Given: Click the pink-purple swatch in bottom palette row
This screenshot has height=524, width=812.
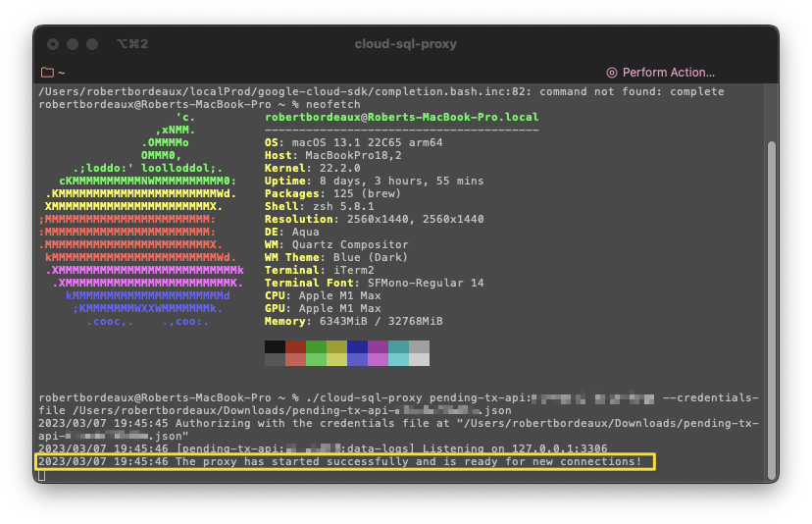Looking at the screenshot, I should coord(378,359).
